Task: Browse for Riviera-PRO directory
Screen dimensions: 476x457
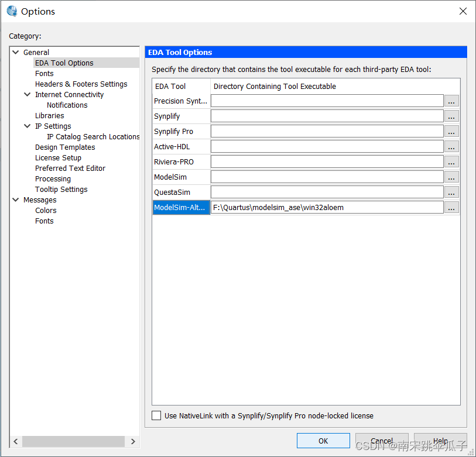Action: [451, 162]
